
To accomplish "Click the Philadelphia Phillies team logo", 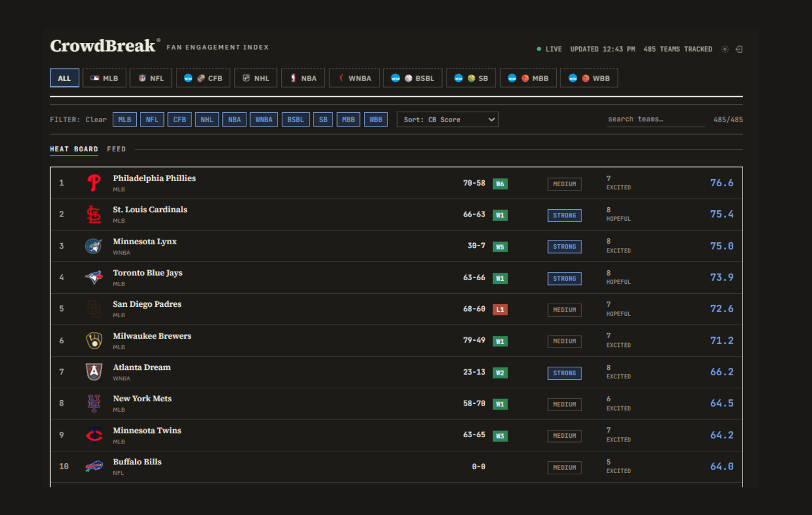I will [94, 183].
